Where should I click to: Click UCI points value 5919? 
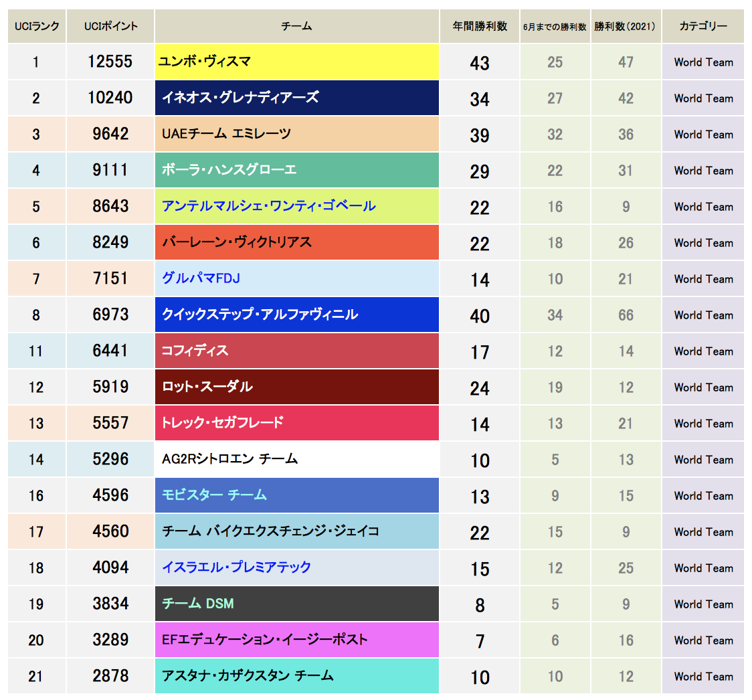111,387
